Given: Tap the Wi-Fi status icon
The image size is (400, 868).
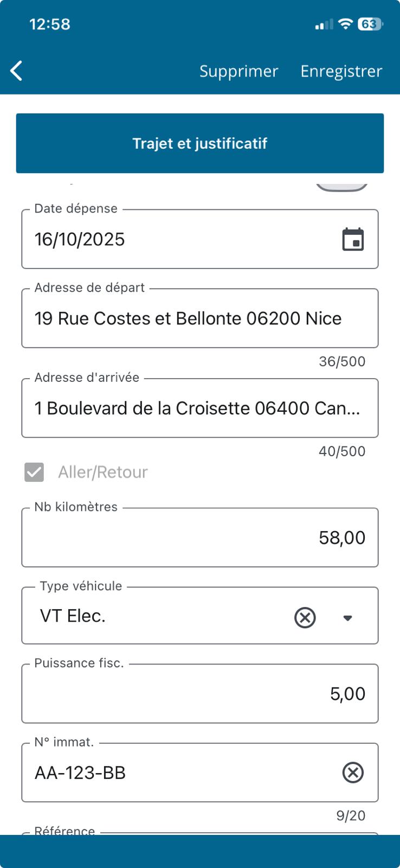Looking at the screenshot, I should tap(345, 24).
